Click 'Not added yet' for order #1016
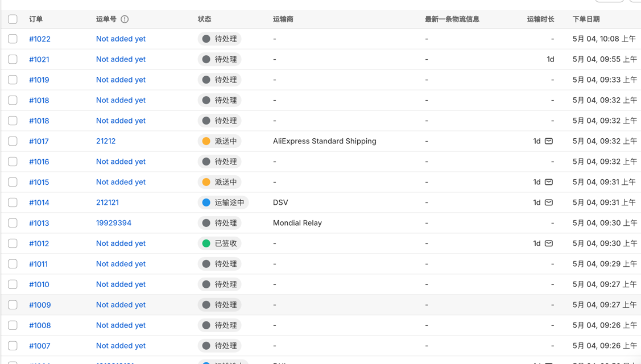Image resolution: width=641 pixels, height=364 pixels. [121, 162]
